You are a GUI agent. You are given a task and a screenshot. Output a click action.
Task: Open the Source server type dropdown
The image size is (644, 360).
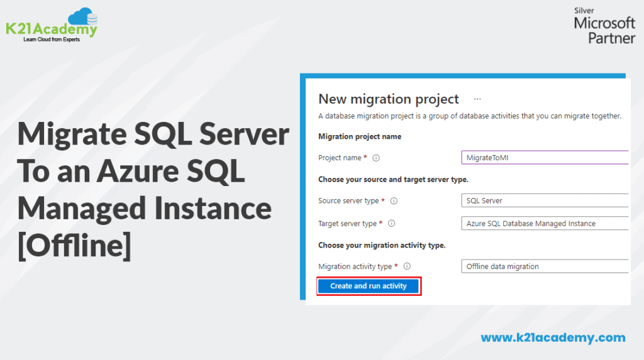point(545,201)
